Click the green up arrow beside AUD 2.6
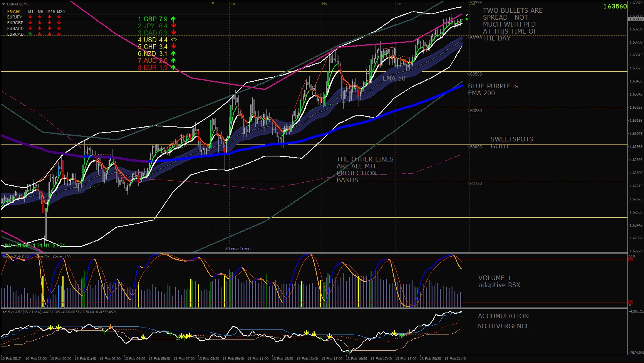 click(x=173, y=61)
